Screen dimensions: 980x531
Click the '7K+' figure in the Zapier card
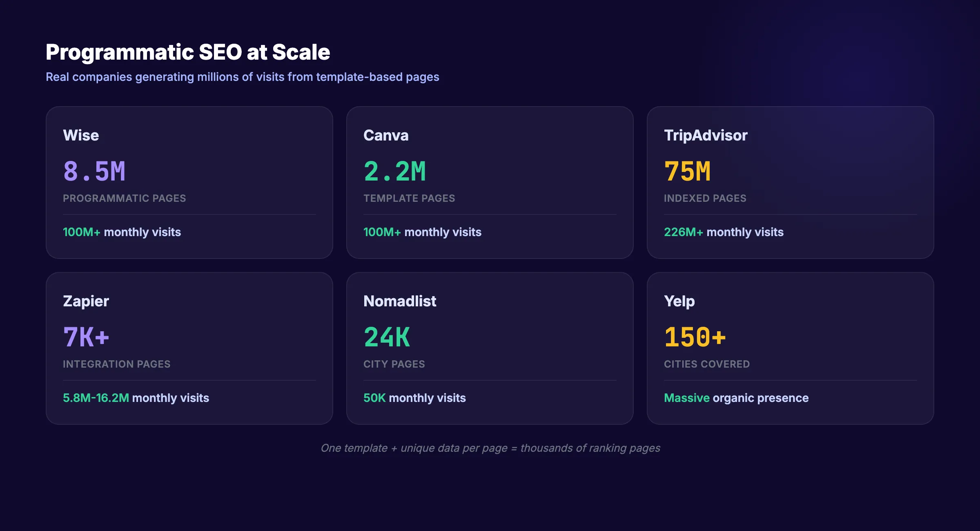pyautogui.click(x=86, y=337)
